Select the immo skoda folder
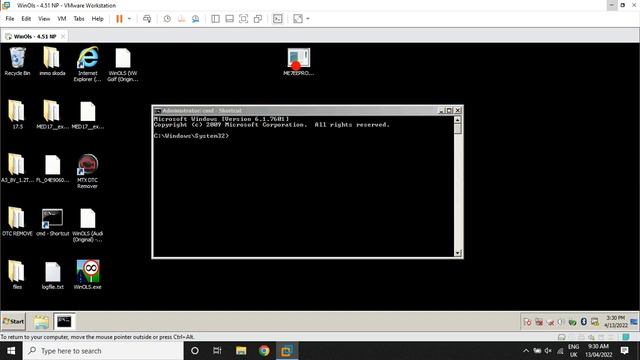640x360 pixels. 52,62
